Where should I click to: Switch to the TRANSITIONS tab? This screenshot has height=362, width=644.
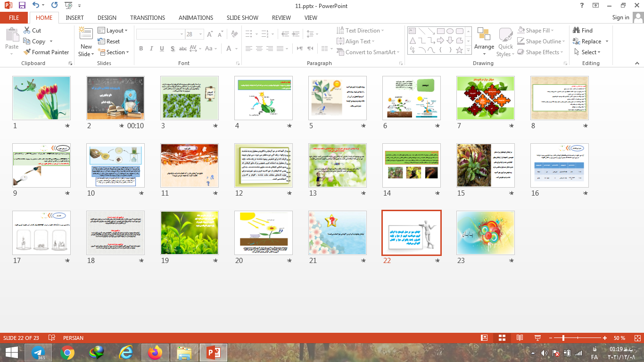pyautogui.click(x=148, y=18)
